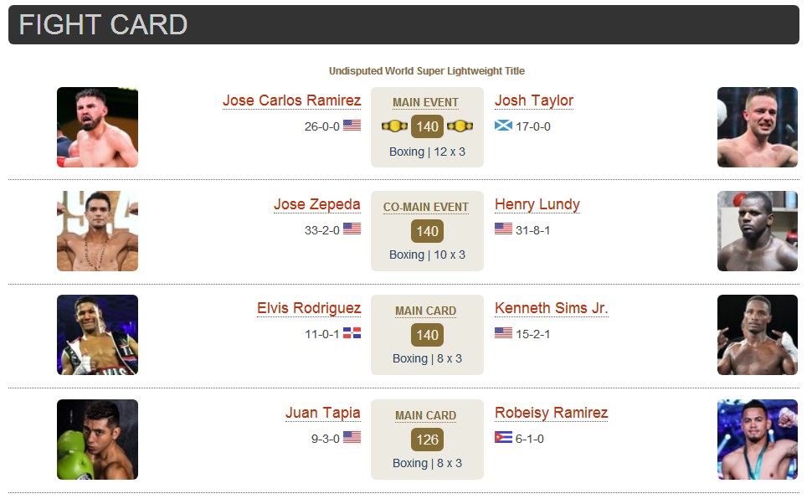The image size is (812, 504).
Task: Open Jose Carlos Ramirez fighter profile link
Action: pyautogui.click(x=291, y=100)
